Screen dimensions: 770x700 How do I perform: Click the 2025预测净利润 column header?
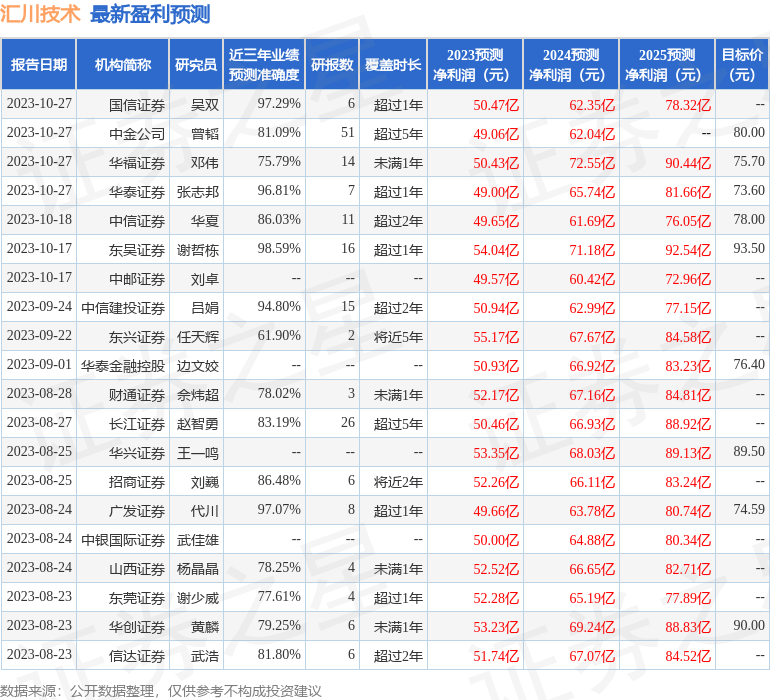667,64
